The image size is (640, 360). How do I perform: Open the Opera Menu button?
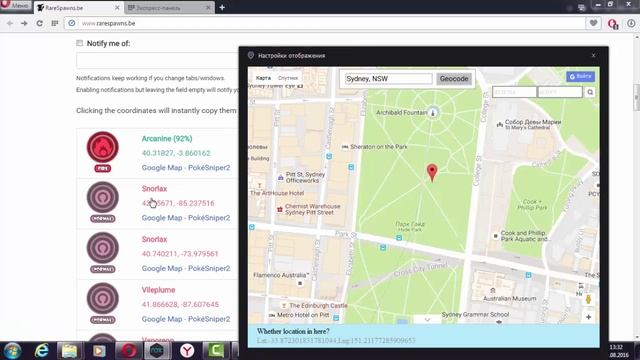point(15,5)
